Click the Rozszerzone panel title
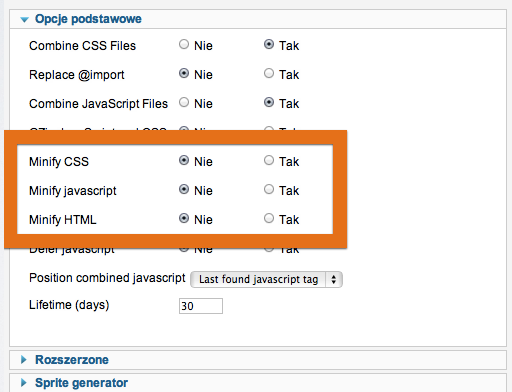Viewport: 512px width, 392px height. coord(72,360)
